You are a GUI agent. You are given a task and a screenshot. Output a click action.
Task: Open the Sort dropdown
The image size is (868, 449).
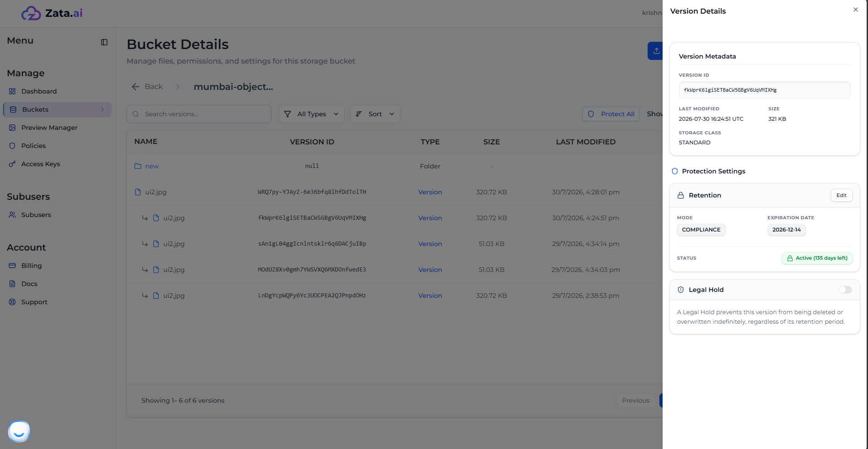(375, 114)
